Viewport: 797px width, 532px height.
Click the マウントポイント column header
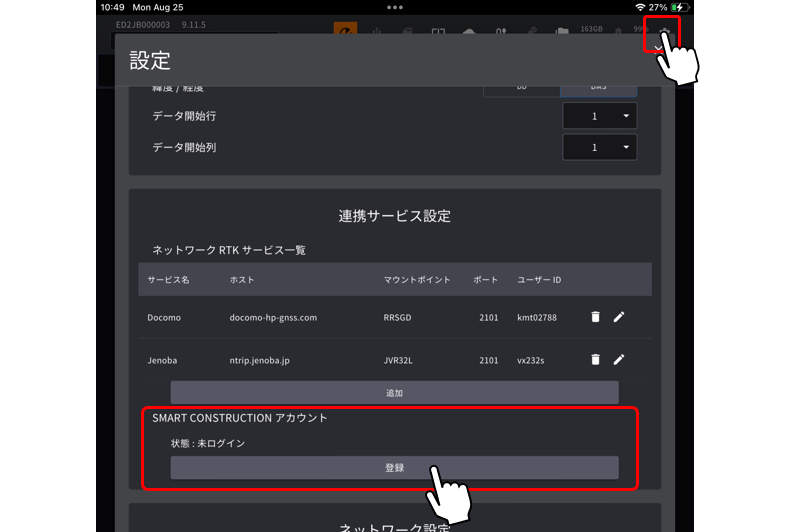(417, 279)
